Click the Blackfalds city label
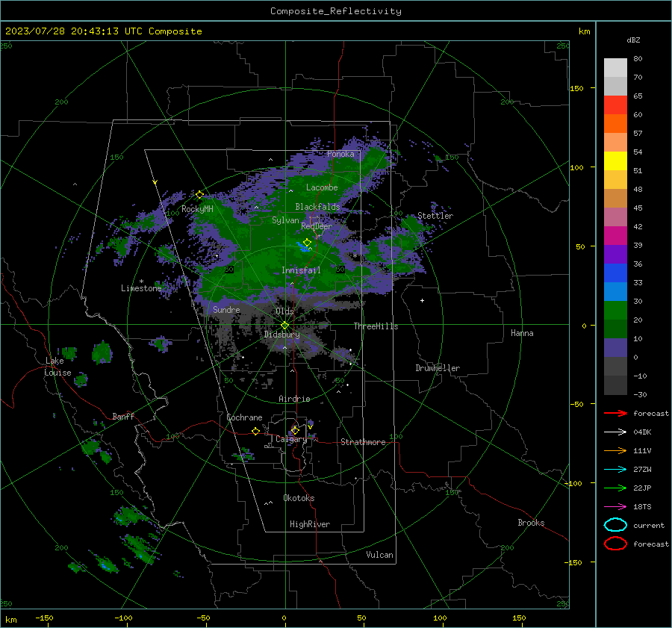This screenshot has width=672, height=628. (x=317, y=207)
